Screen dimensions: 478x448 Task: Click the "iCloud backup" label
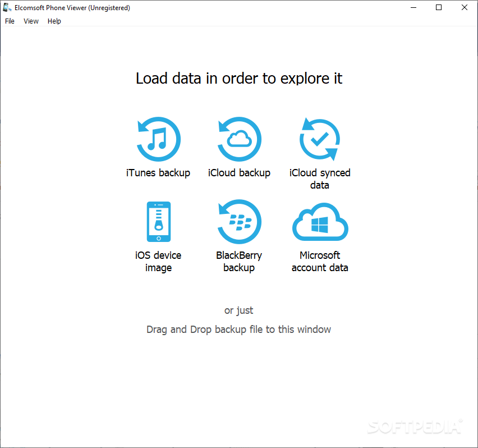[x=240, y=173]
